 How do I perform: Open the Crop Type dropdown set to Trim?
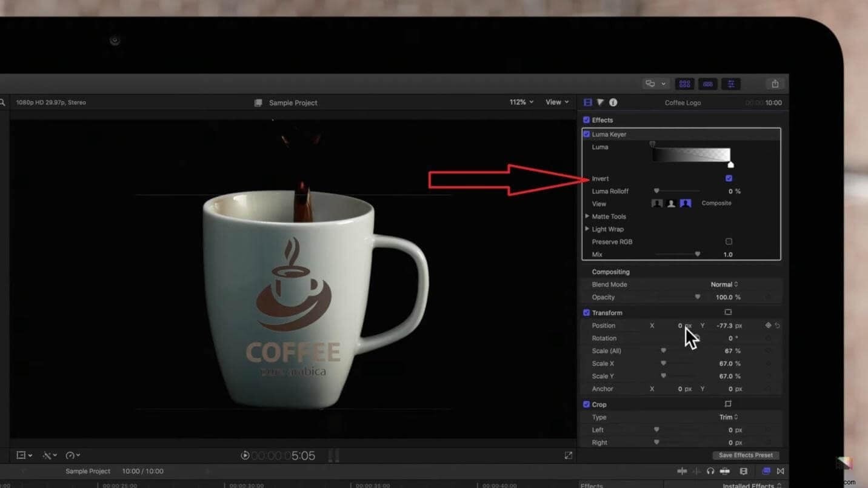click(728, 417)
